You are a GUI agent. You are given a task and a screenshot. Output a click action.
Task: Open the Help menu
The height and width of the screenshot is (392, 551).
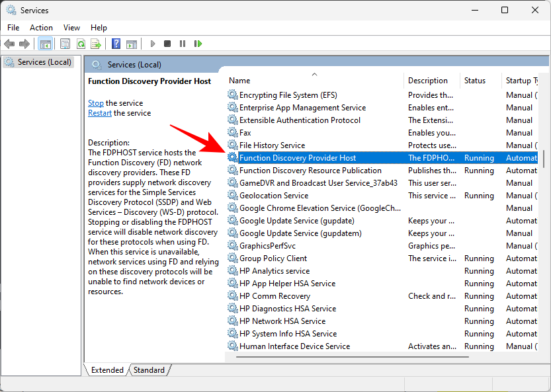tap(99, 27)
